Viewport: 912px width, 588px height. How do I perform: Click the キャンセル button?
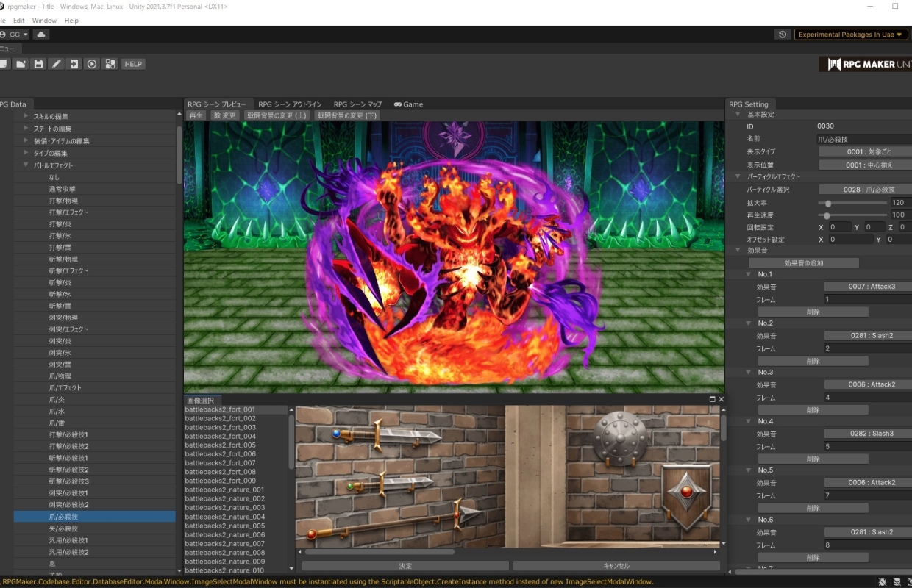(x=616, y=566)
